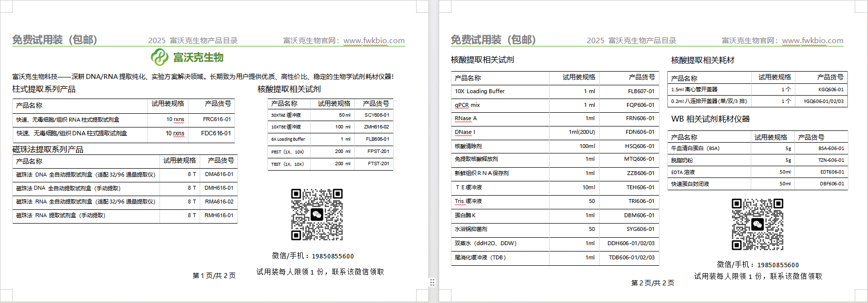Open the www.fwkbio.com link on page 1
The width and height of the screenshot is (868, 303).
(x=374, y=41)
